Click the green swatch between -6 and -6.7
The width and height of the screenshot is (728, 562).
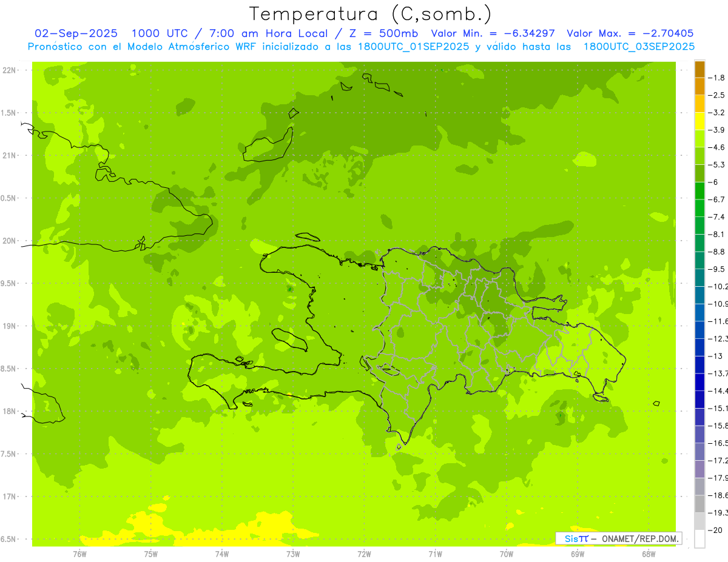point(699,191)
